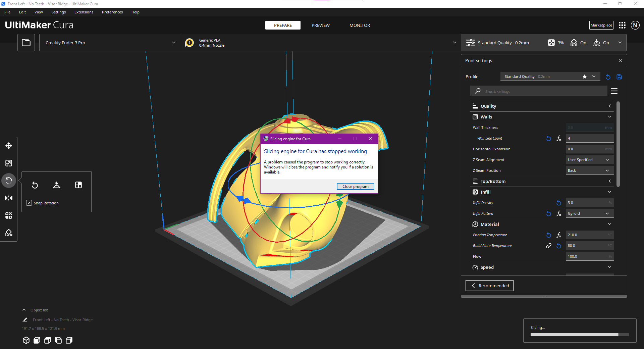This screenshot has width=644, height=349.
Task: Click link icon beside Build Plate Temperature
Action: pos(549,246)
